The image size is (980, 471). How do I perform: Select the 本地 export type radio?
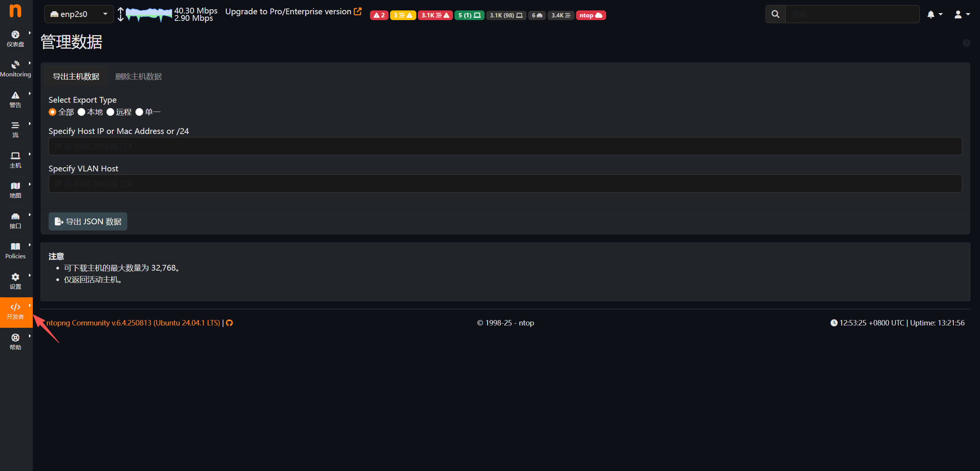pyautogui.click(x=81, y=112)
